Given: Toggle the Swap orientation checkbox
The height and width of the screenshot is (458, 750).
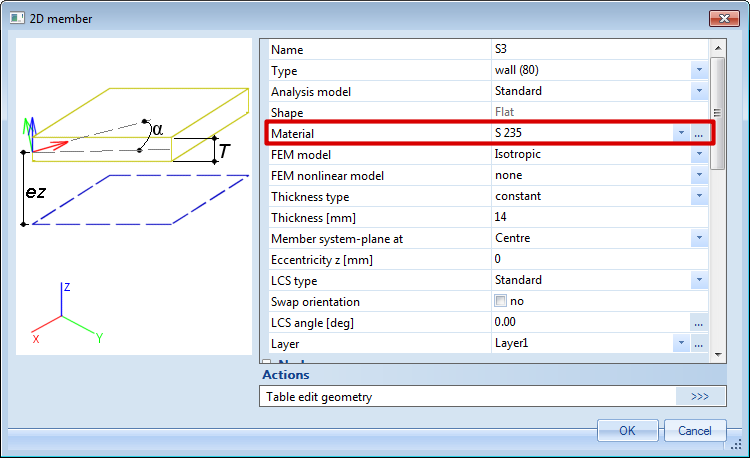Looking at the screenshot, I should [x=501, y=301].
